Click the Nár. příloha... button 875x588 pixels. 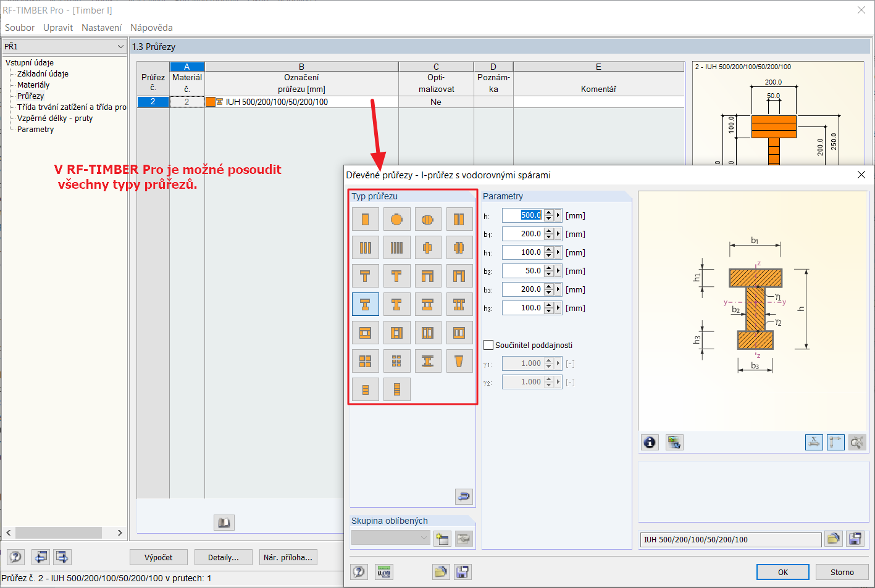click(x=288, y=557)
